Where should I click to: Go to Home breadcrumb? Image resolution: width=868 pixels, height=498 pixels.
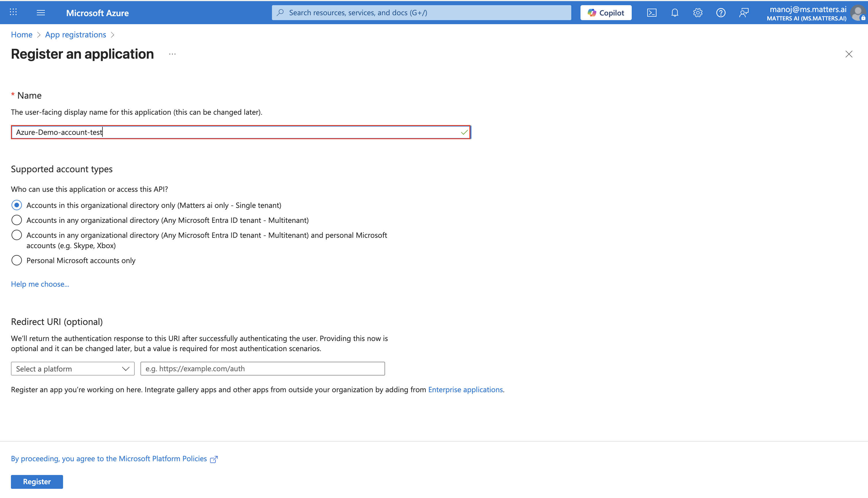pyautogui.click(x=22, y=35)
